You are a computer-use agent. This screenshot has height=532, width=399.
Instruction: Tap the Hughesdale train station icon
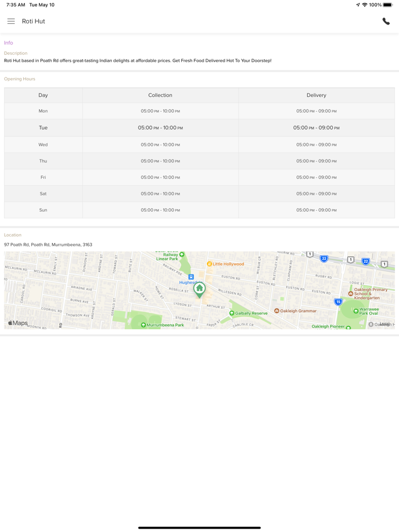click(191, 277)
